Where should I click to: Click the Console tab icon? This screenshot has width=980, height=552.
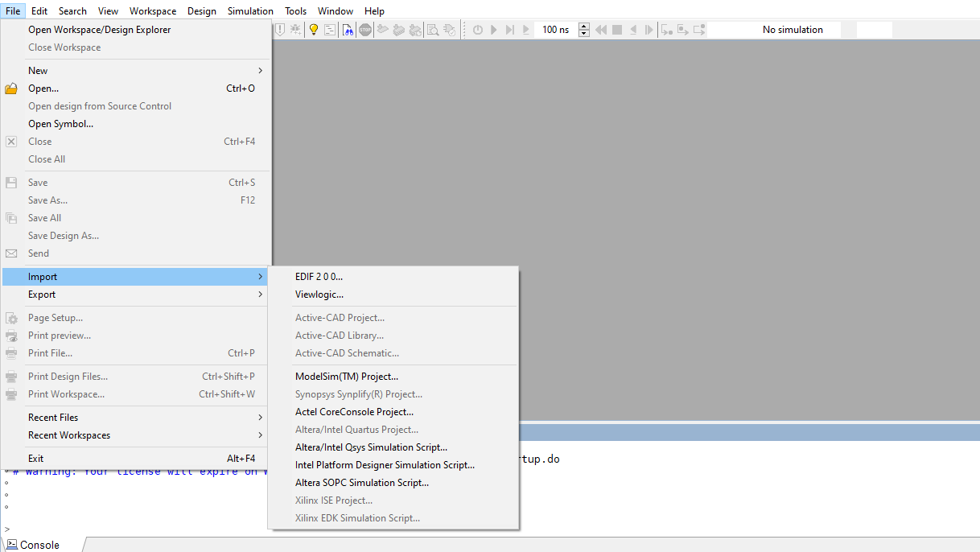[12, 545]
